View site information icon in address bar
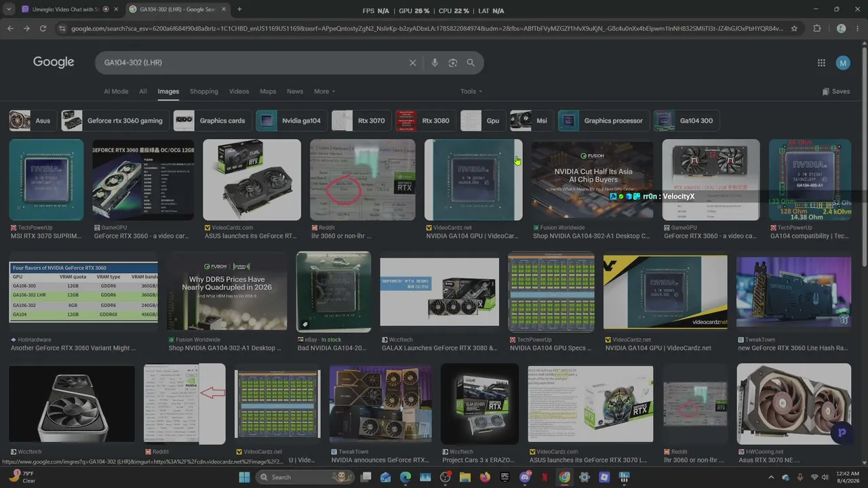Image resolution: width=868 pixels, height=488 pixels. coord(62,28)
